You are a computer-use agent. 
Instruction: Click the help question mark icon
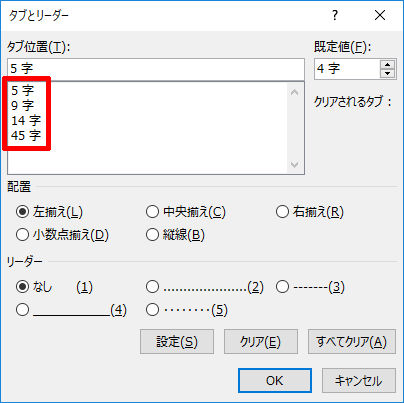[x=335, y=15]
